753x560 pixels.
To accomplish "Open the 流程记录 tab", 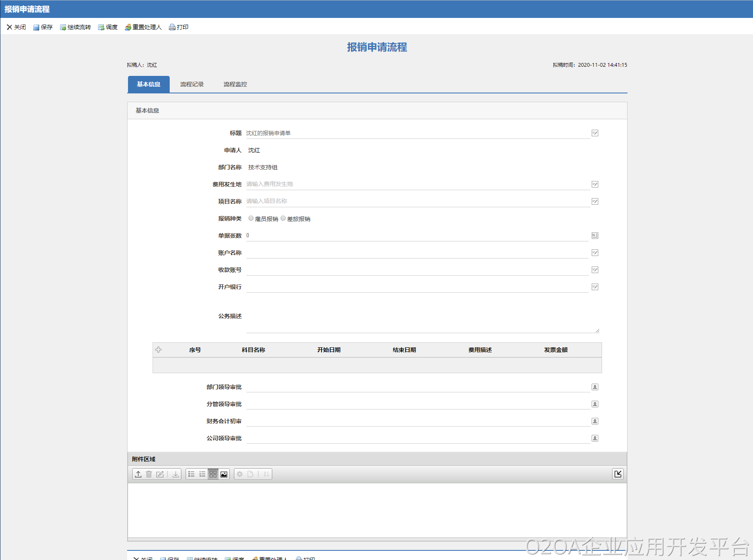I will [x=192, y=84].
